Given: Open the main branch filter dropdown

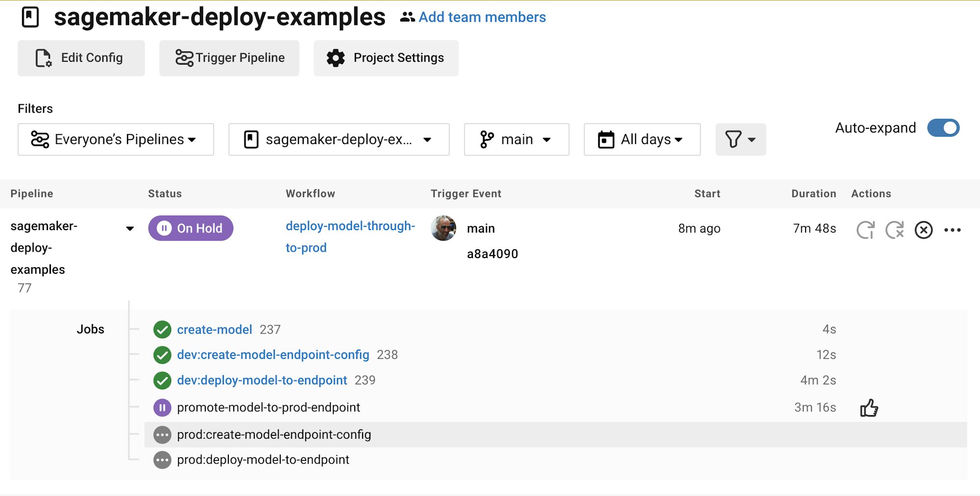Looking at the screenshot, I should pos(516,140).
